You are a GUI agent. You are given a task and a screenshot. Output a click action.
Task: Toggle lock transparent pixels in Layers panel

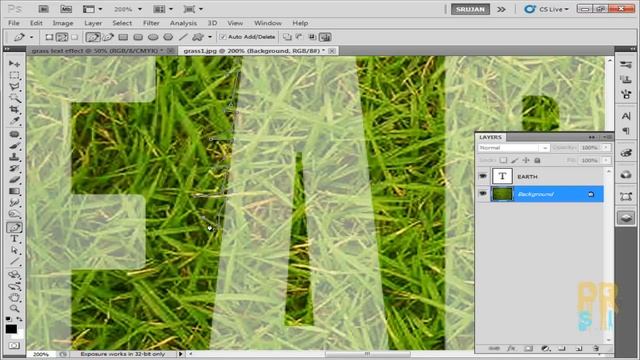[x=503, y=160]
